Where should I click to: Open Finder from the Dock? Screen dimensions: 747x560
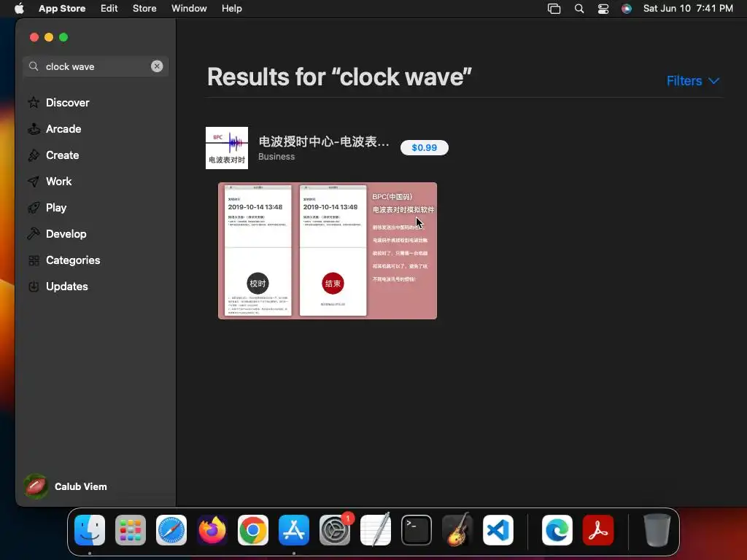pos(90,530)
